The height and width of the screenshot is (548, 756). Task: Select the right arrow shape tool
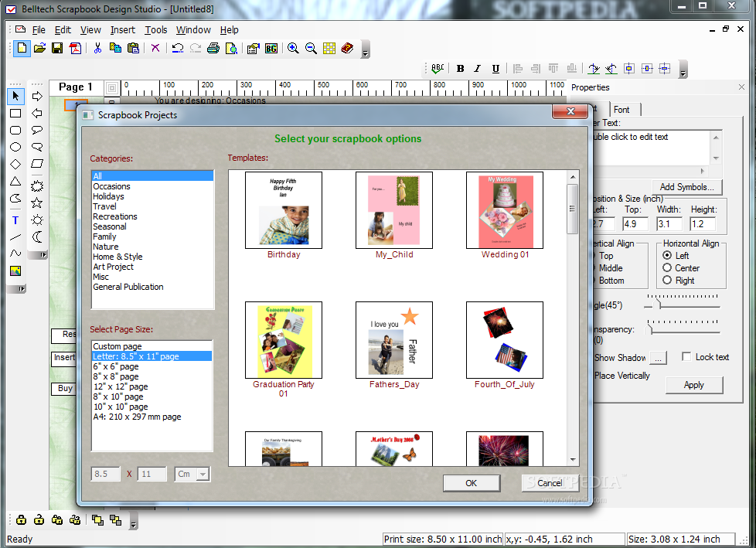(x=36, y=97)
